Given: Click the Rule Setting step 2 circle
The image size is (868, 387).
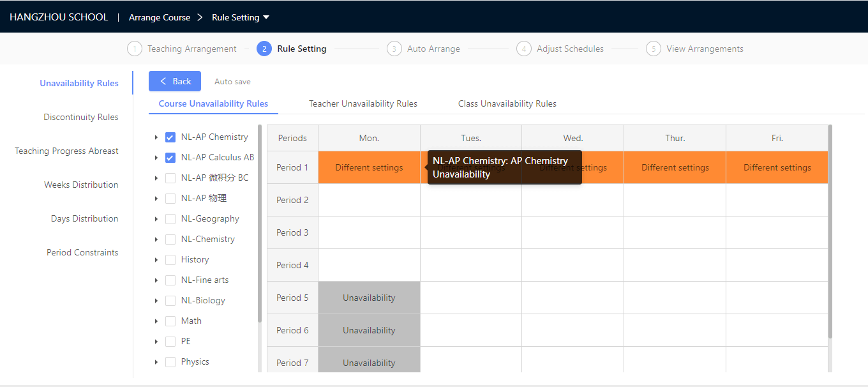Looking at the screenshot, I should [264, 49].
